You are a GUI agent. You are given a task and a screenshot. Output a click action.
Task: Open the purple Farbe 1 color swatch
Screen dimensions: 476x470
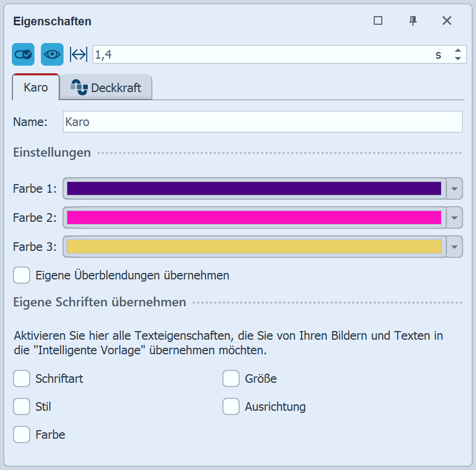[x=254, y=188]
